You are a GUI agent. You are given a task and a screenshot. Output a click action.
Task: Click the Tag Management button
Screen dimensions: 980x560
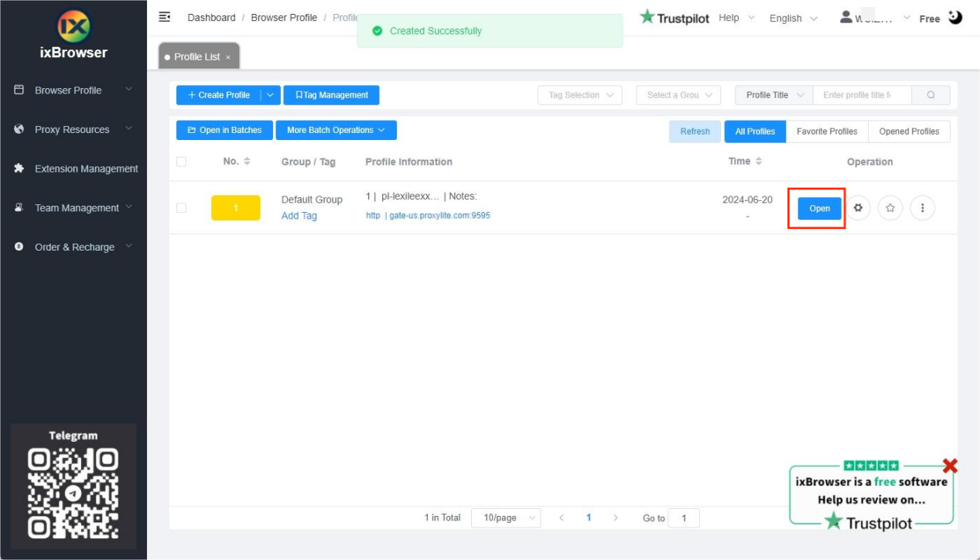331,95
